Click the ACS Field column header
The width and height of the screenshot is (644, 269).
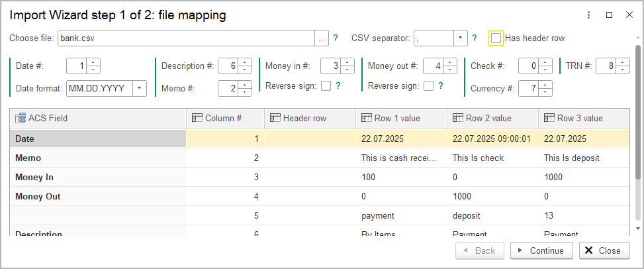pos(98,118)
